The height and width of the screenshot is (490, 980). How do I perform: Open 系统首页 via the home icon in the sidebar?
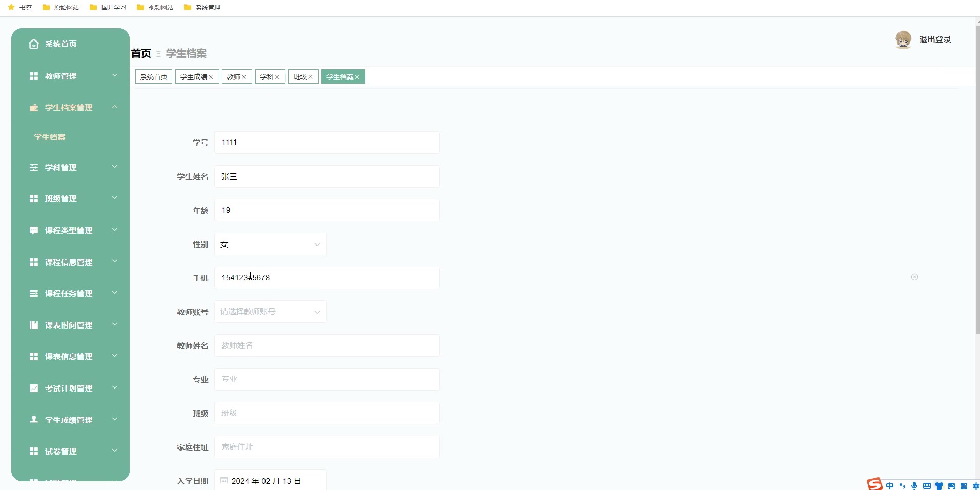tap(34, 44)
